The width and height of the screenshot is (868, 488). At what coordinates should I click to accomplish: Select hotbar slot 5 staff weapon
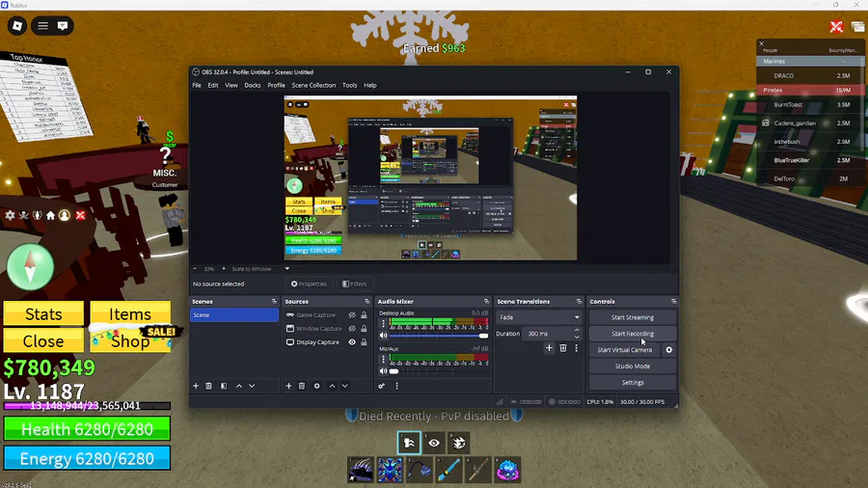pyautogui.click(x=478, y=470)
